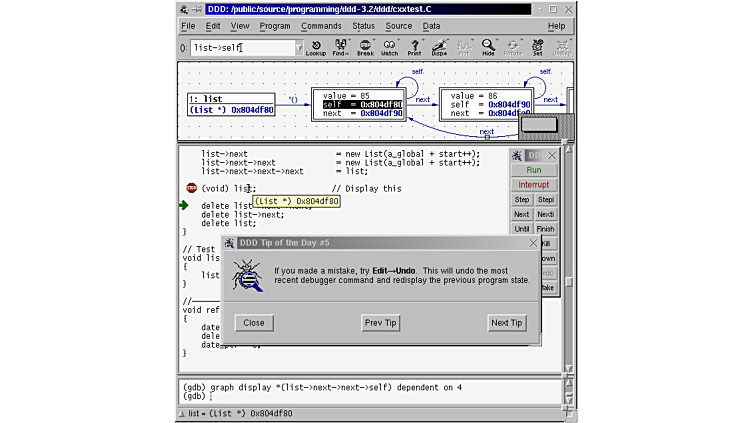
Task: Go to the Next Tip
Action: point(506,323)
